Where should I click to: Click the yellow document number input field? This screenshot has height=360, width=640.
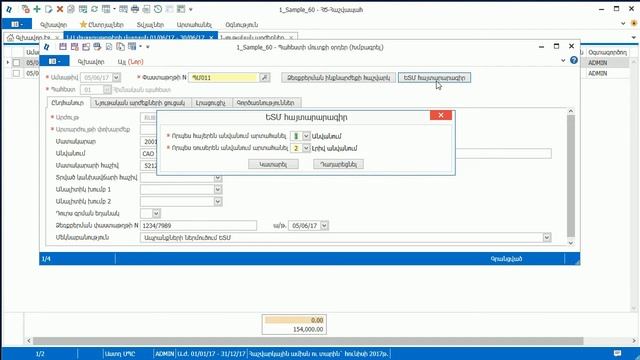pos(224,77)
